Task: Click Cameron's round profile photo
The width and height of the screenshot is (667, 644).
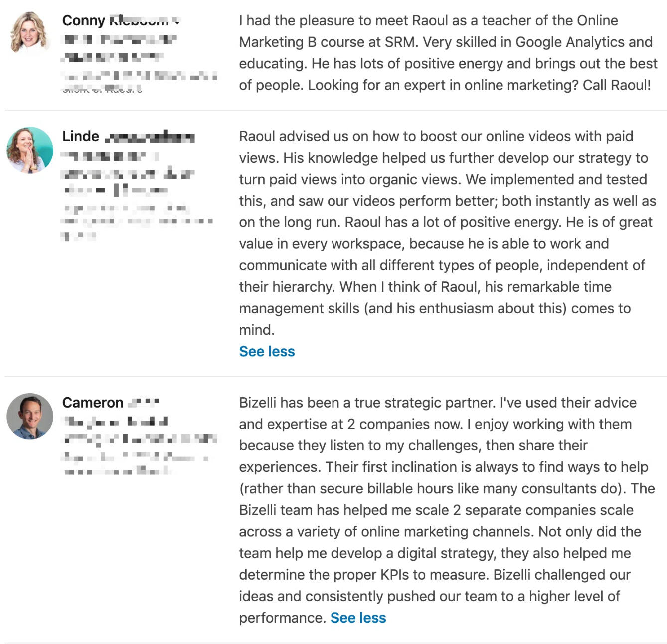Action: coord(30,417)
